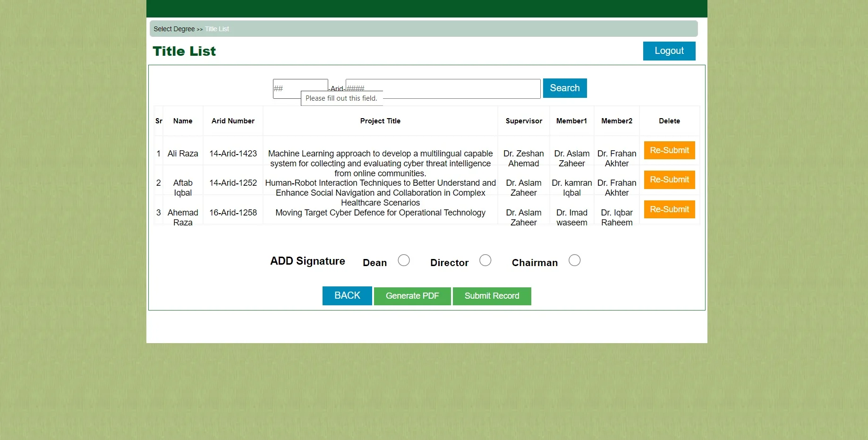The width and height of the screenshot is (868, 440).
Task: Choose the Chairman signature radio option
Action: point(574,260)
